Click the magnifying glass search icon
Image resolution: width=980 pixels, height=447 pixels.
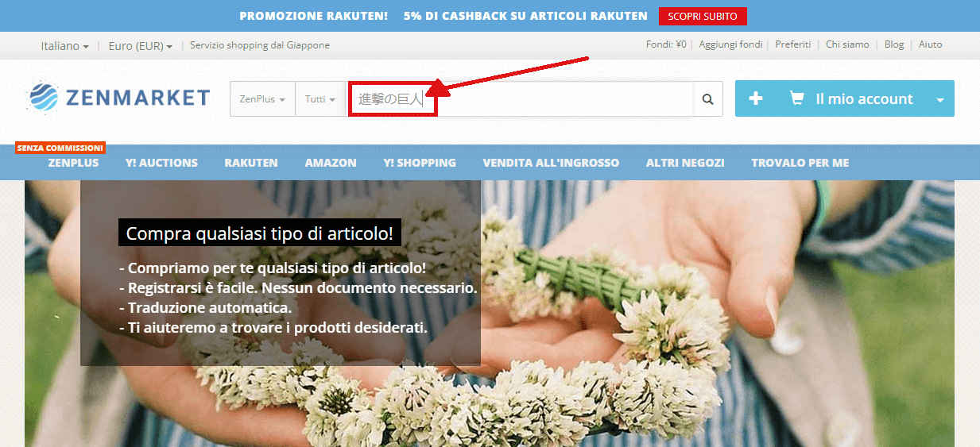pos(707,99)
